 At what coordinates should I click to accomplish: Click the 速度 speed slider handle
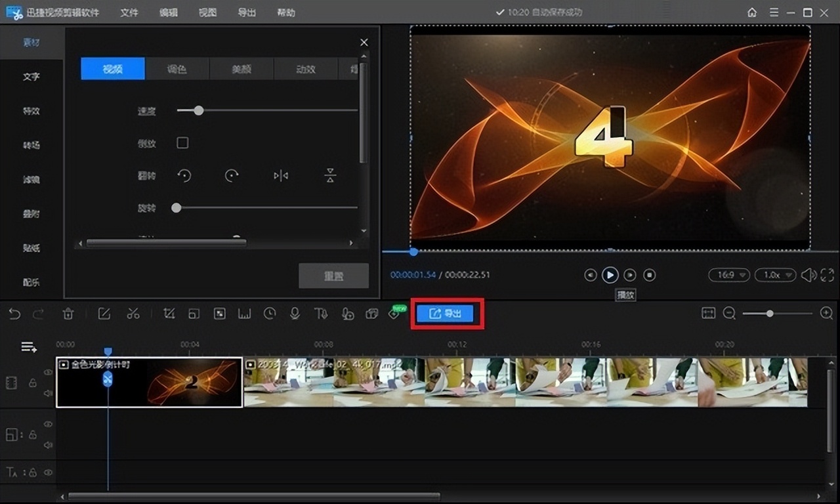[x=198, y=110]
